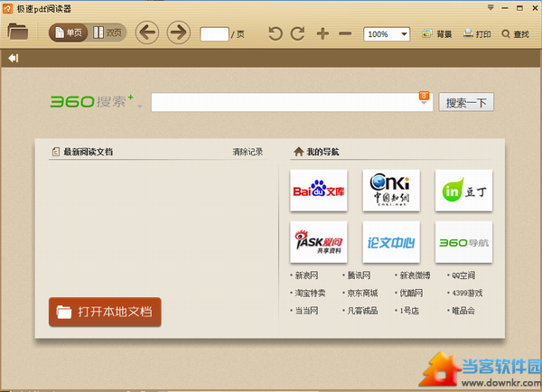Image resolution: width=542 pixels, height=392 pixels.
Task: Maximize the 极速pdf阅读器 window
Action: 519,8
